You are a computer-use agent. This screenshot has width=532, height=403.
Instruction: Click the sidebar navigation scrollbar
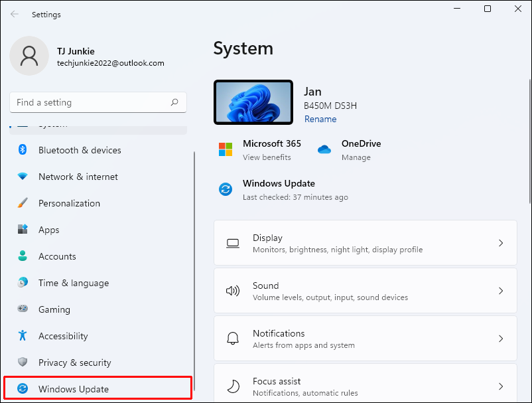pos(194,272)
